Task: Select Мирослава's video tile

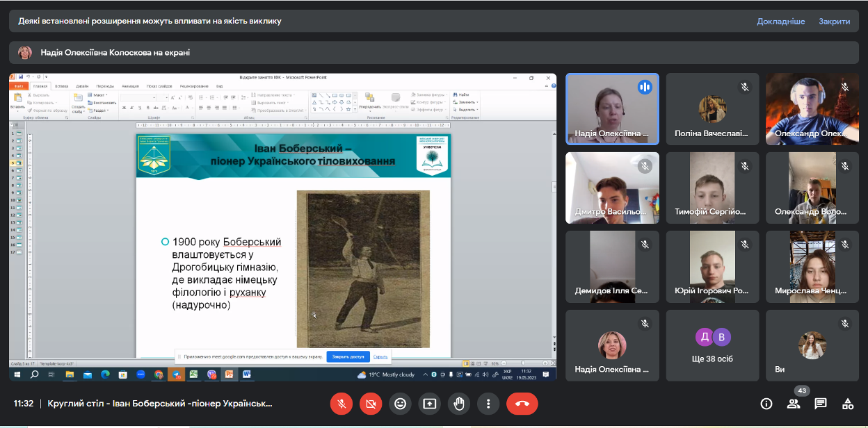Action: [812, 267]
